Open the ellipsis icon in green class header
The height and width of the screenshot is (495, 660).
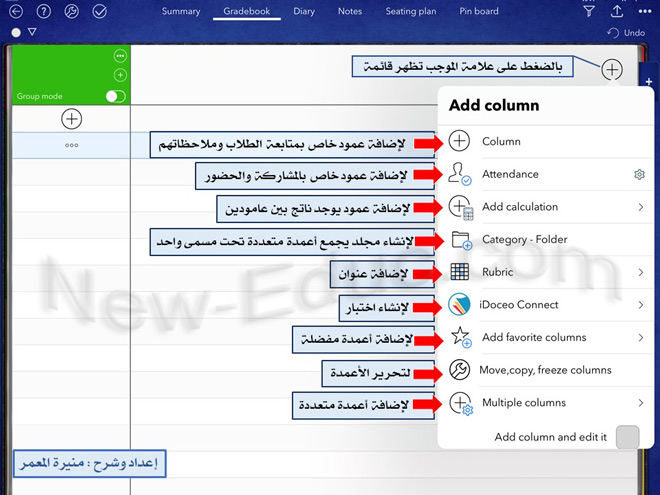[x=120, y=56]
